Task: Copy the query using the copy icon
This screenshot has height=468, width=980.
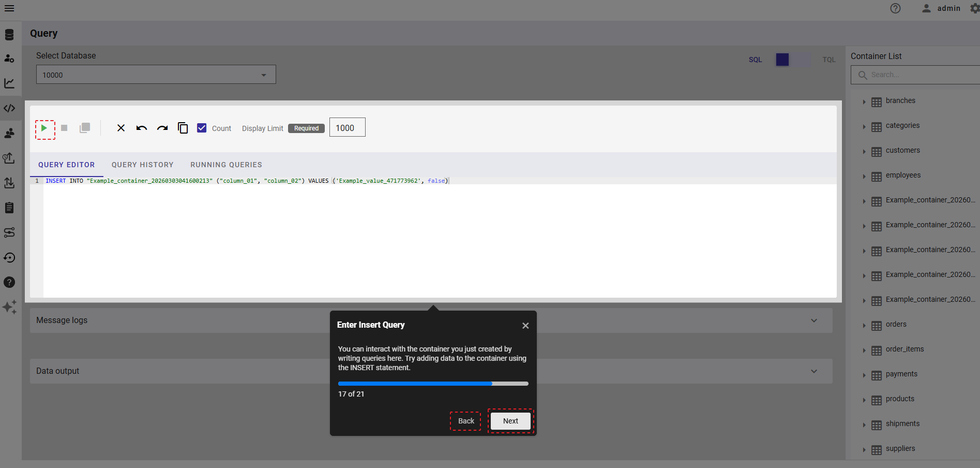Action: (x=183, y=128)
